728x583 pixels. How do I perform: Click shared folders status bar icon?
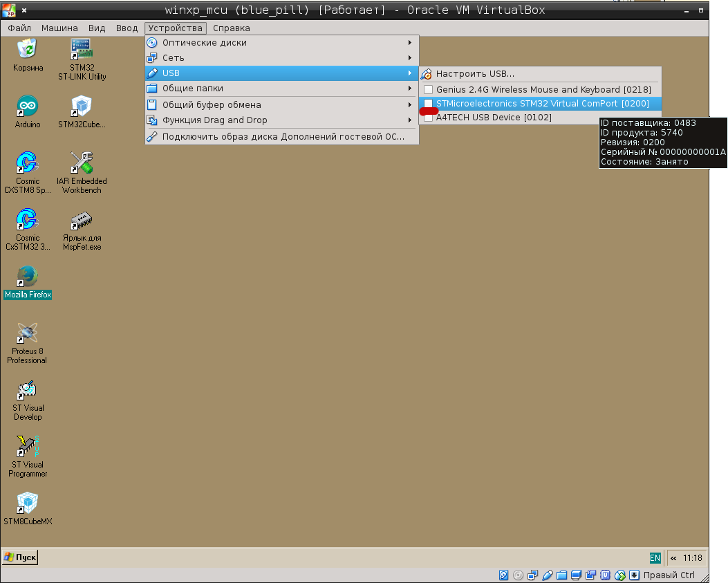(x=562, y=575)
